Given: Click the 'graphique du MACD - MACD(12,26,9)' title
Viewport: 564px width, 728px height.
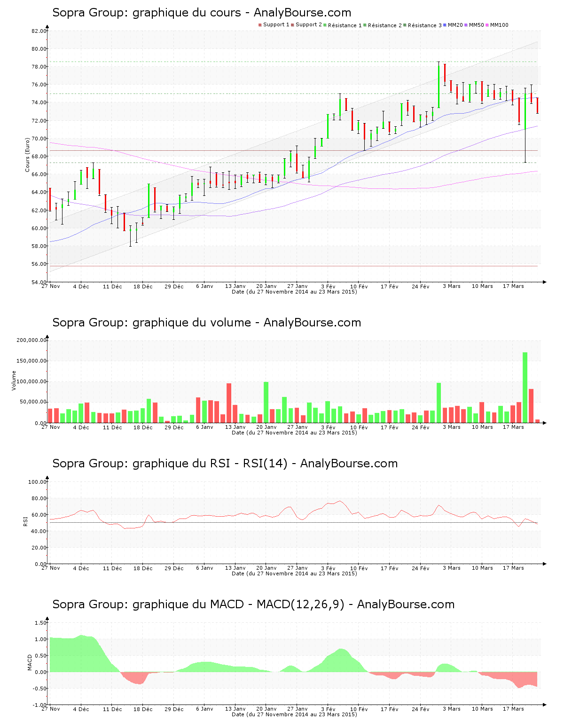Looking at the screenshot, I should tap(253, 604).
